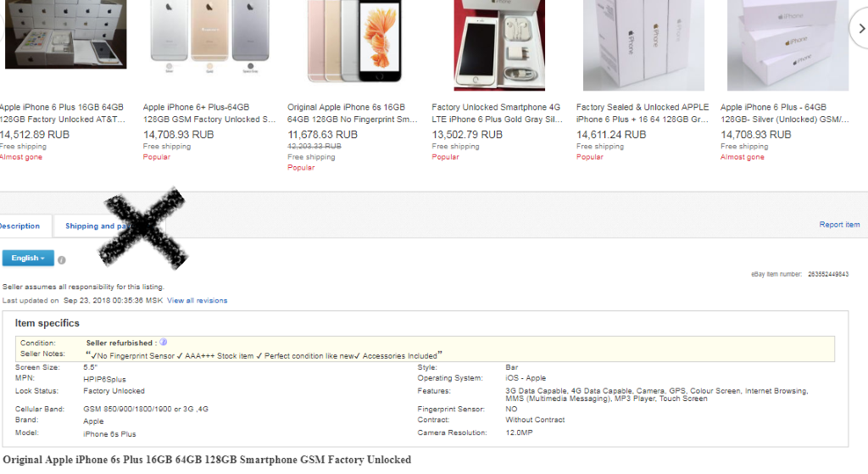Click the help icon after Seller refurbished
Viewport: 868px width, 474px height.
coord(163,342)
